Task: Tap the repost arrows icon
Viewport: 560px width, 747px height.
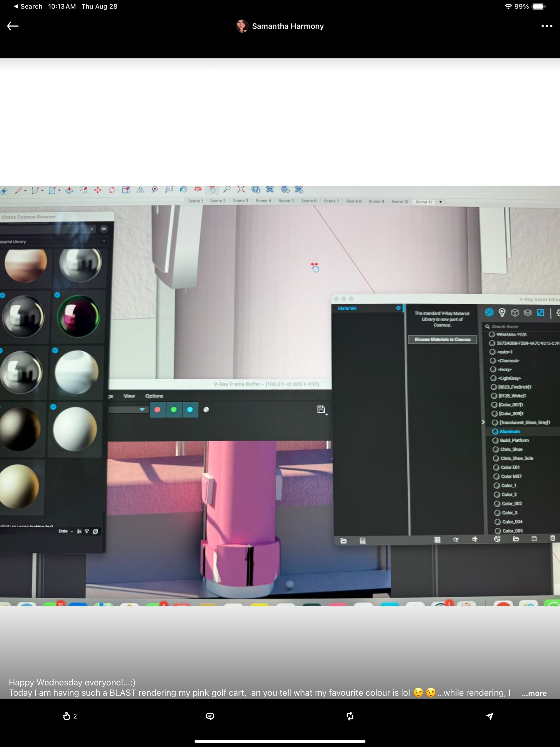Action: (350, 716)
